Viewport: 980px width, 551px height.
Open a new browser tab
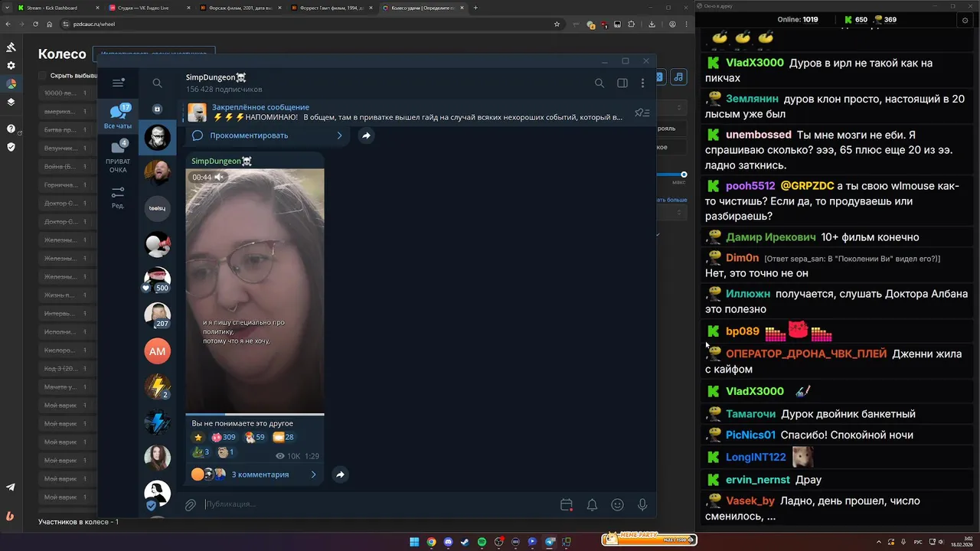(x=475, y=8)
